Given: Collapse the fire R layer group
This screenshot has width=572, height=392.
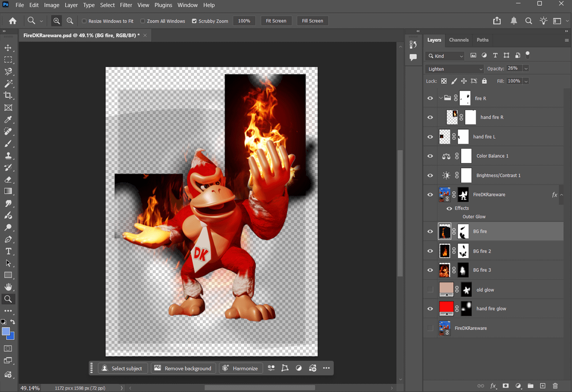Looking at the screenshot, I should tap(441, 98).
